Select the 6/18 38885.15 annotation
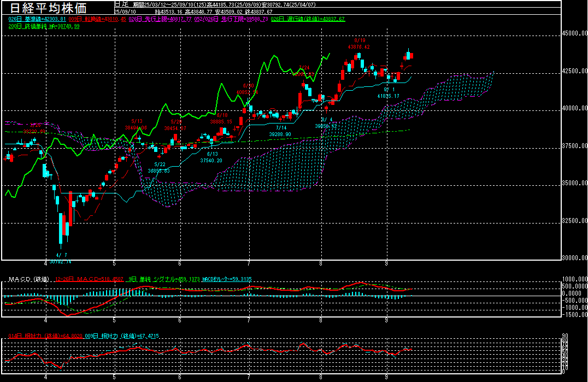588x382 pixels. click(221, 119)
